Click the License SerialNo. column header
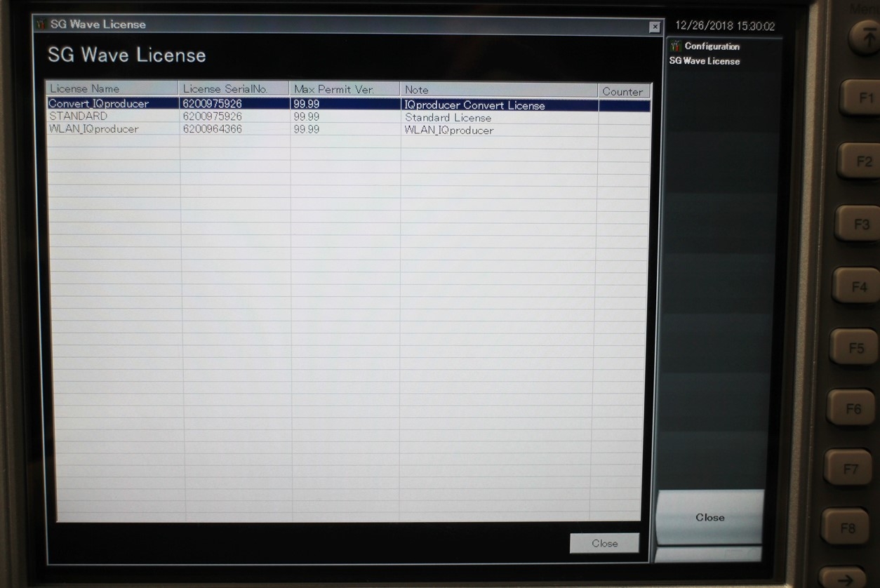This screenshot has height=588, width=880. tap(234, 88)
